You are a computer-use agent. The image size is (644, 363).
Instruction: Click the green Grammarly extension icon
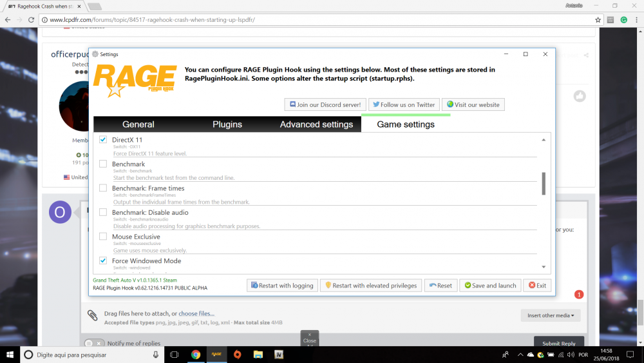click(624, 20)
